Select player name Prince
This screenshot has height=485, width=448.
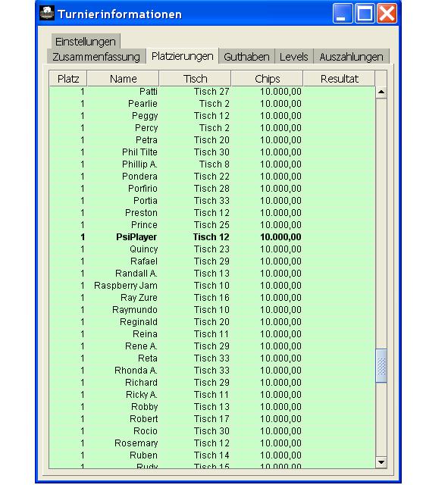point(144,224)
